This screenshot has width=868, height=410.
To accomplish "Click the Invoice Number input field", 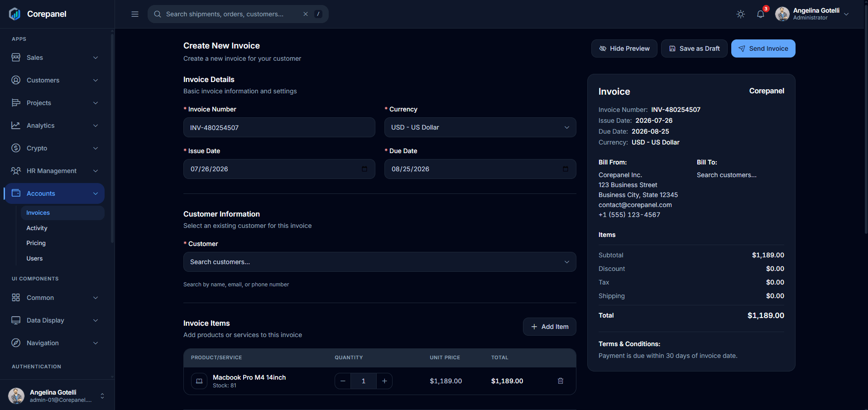I will tap(279, 127).
